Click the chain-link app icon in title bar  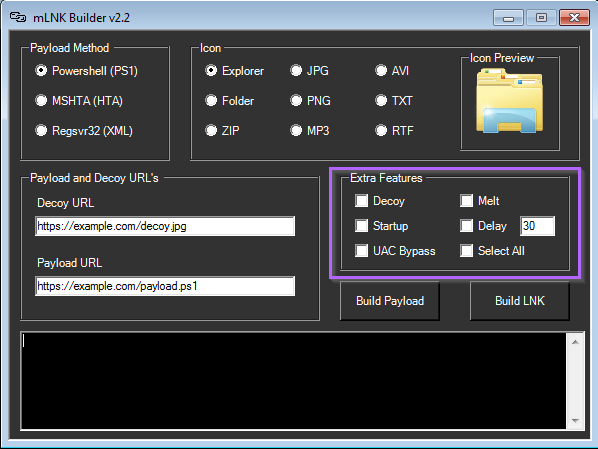click(x=18, y=17)
